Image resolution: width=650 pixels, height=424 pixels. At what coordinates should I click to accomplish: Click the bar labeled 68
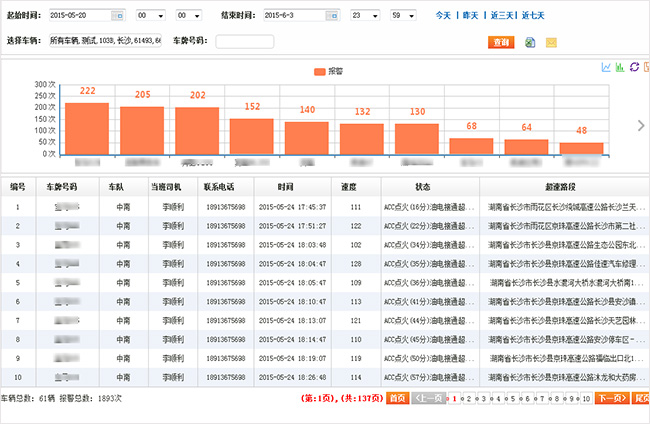pyautogui.click(x=471, y=147)
